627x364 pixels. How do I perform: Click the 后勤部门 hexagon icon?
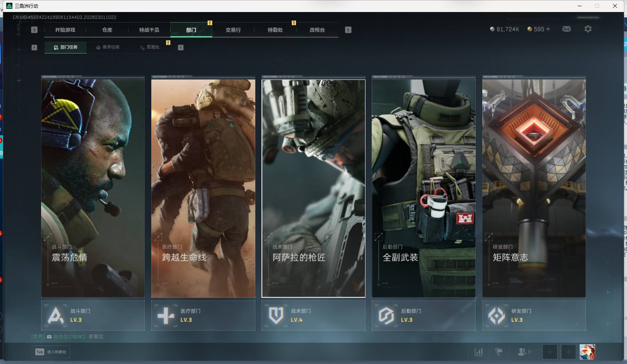tap(386, 316)
